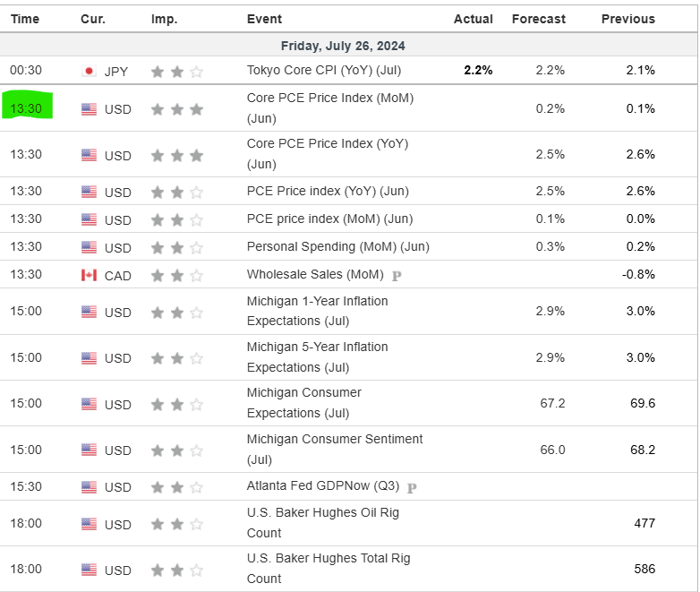Click the Time column header

point(25,19)
